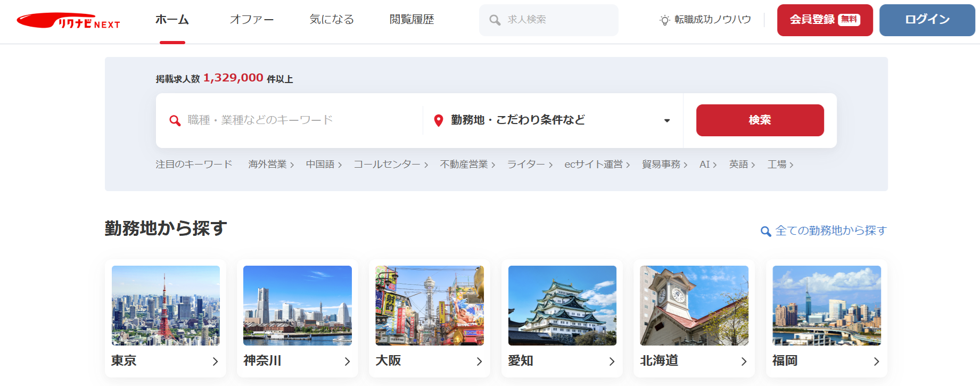Click the magnifier icon in header search
980x386 pixels.
(495, 20)
